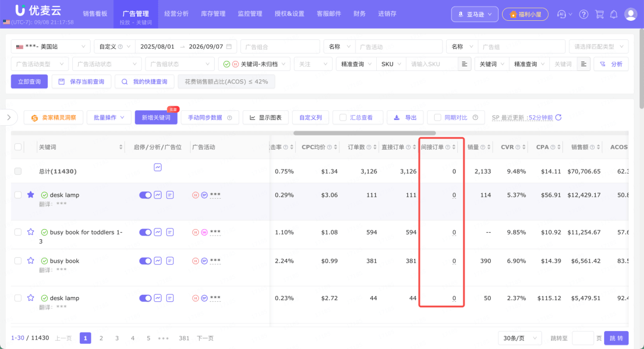
Task: Open SKU multi-line input icon
Action: pyautogui.click(x=464, y=64)
